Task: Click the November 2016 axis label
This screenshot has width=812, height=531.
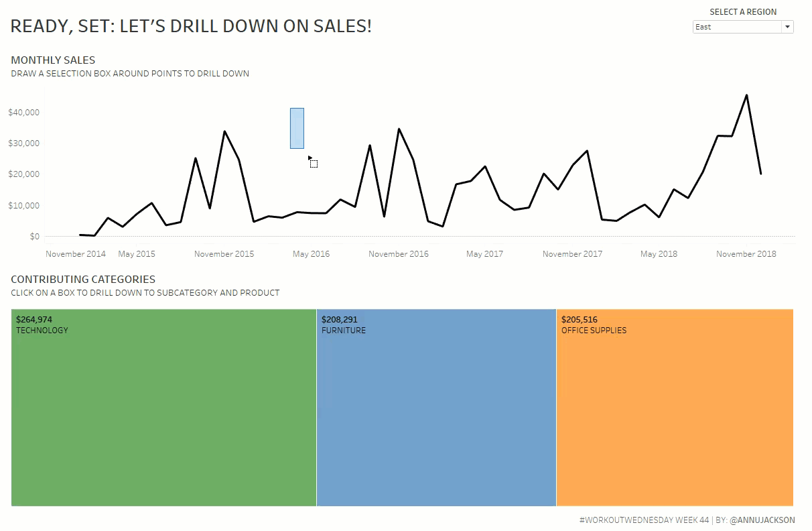Action: point(398,254)
